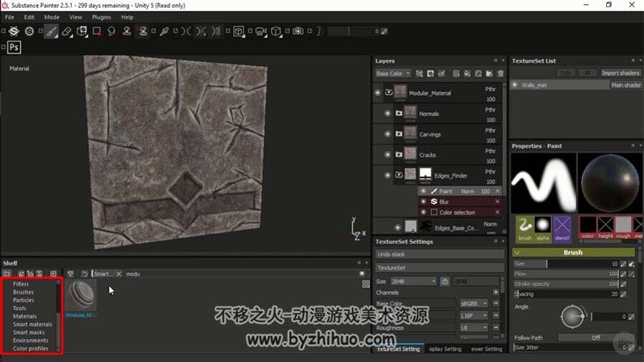Click the Shelf filter funnel icon
This screenshot has height=362, width=644.
[x=71, y=274]
